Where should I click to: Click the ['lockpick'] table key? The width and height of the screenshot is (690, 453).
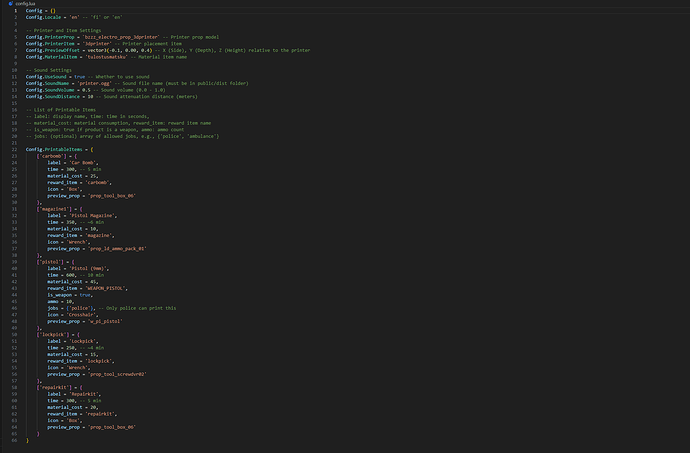coord(52,335)
